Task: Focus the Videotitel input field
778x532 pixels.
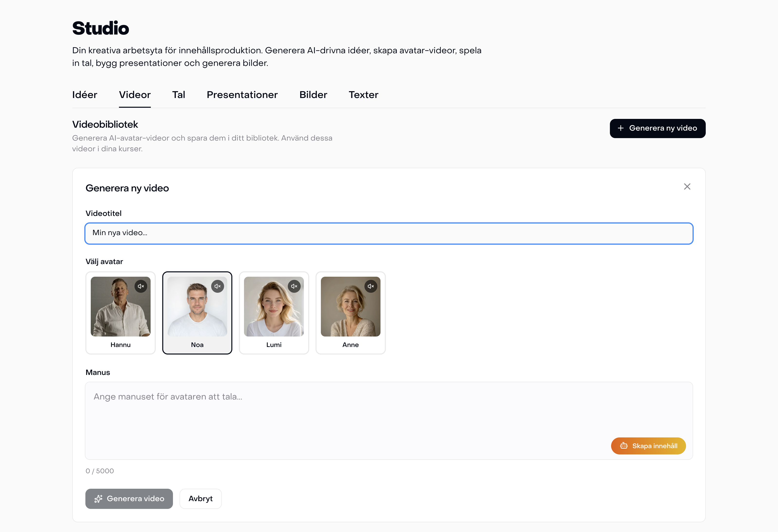Action: pos(389,233)
